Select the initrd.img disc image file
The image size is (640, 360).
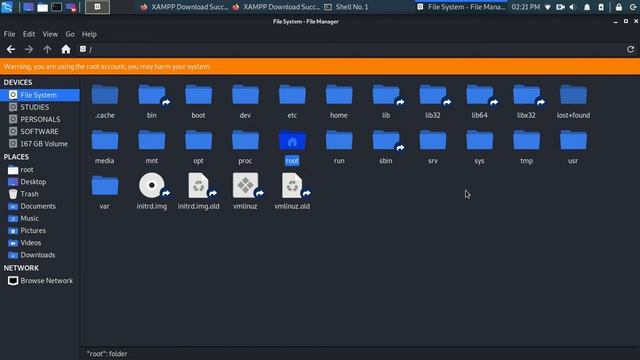[152, 186]
